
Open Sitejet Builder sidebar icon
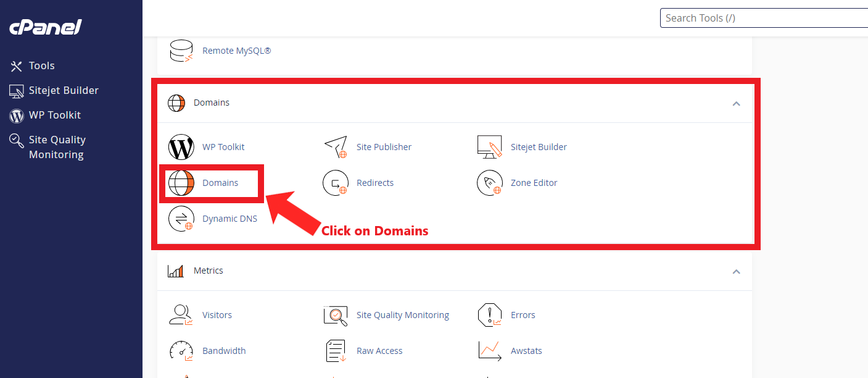pos(17,91)
